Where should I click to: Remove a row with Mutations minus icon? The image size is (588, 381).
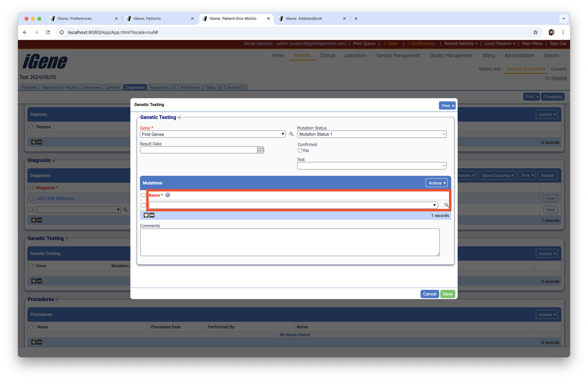pyautogui.click(x=152, y=215)
